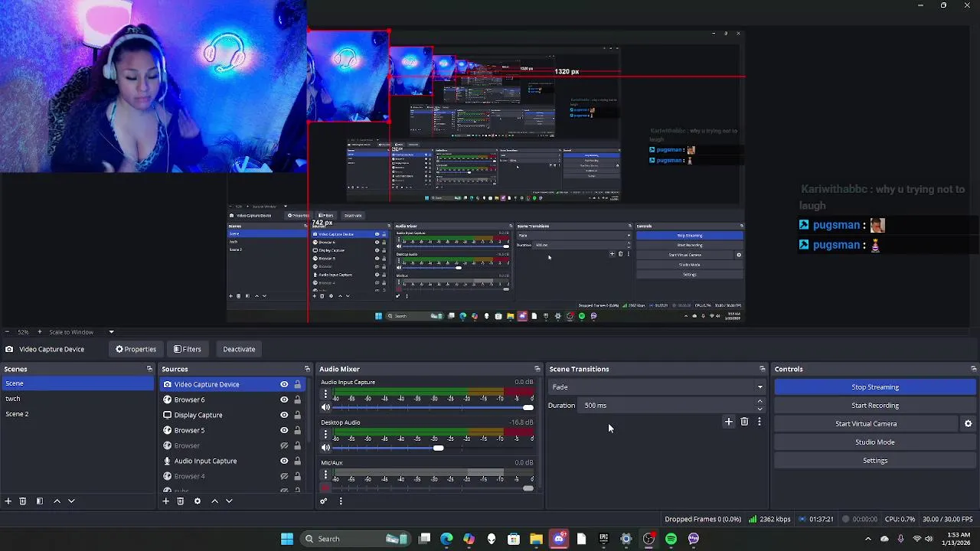
Task: Open Properties for Video Capture Device
Action: pyautogui.click(x=136, y=349)
